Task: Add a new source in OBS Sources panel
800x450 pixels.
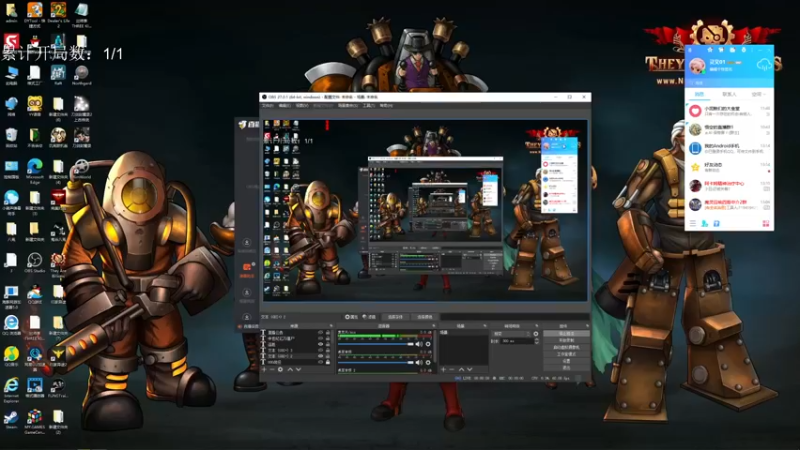Action: click(263, 369)
